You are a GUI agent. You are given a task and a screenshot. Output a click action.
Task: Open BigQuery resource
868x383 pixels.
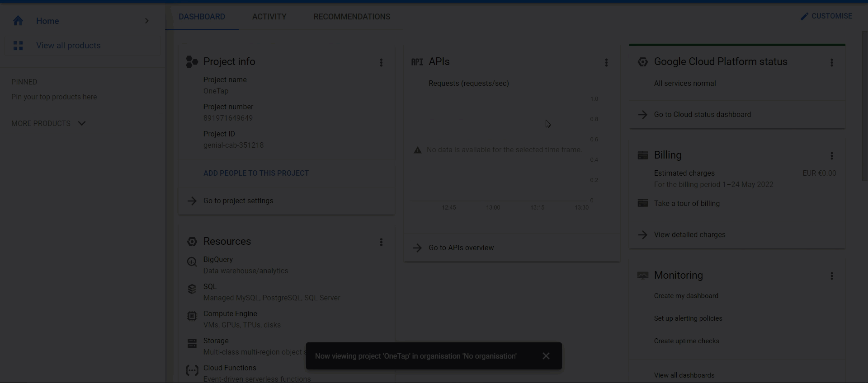[x=218, y=260]
